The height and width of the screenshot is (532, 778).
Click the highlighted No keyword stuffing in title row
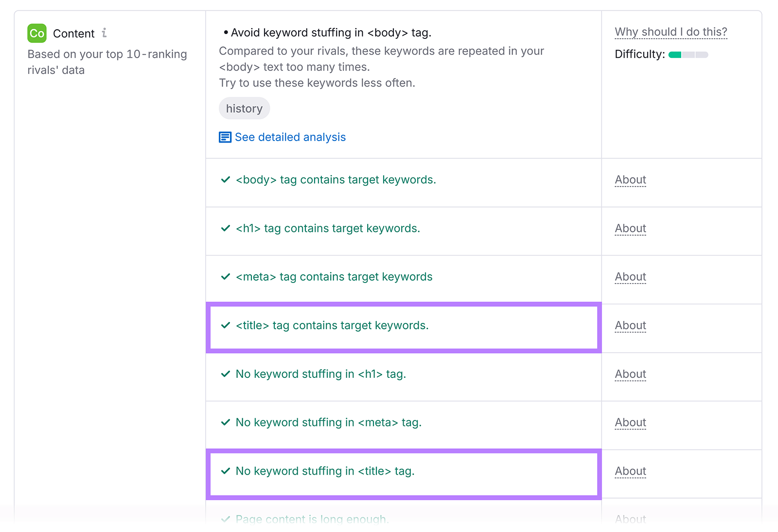coord(403,471)
